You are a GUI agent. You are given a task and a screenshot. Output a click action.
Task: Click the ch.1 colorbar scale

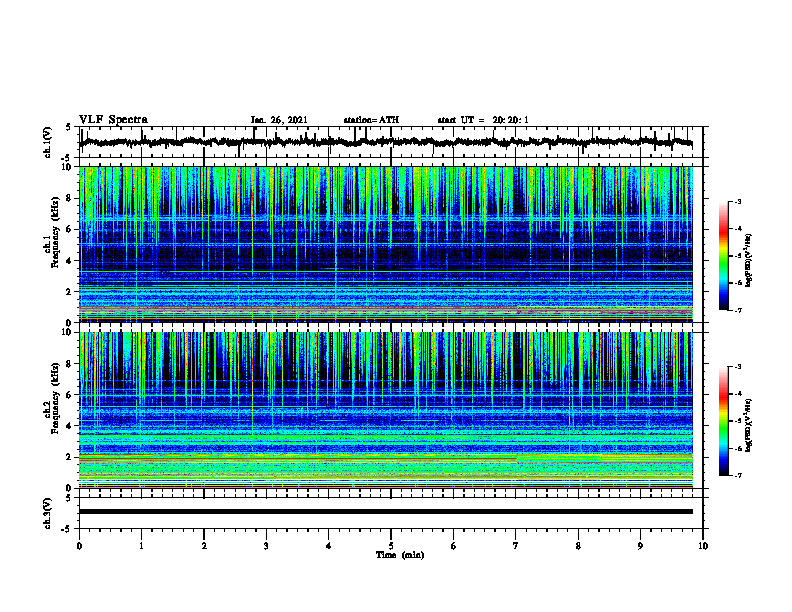pos(724,256)
